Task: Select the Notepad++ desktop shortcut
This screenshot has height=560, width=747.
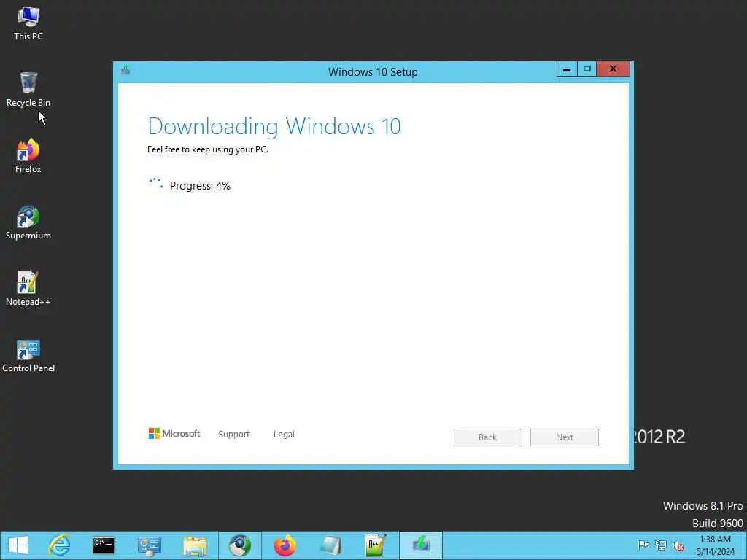Action: point(28,289)
